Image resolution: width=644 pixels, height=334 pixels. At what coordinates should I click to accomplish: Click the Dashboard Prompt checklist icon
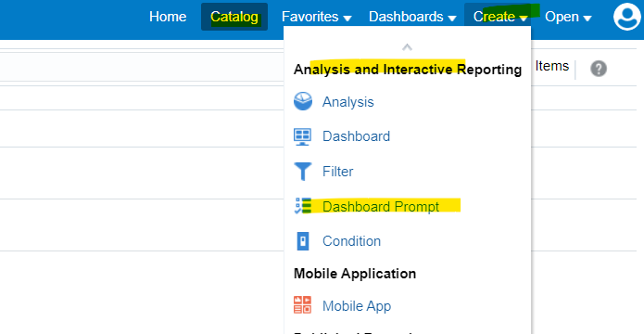click(303, 206)
